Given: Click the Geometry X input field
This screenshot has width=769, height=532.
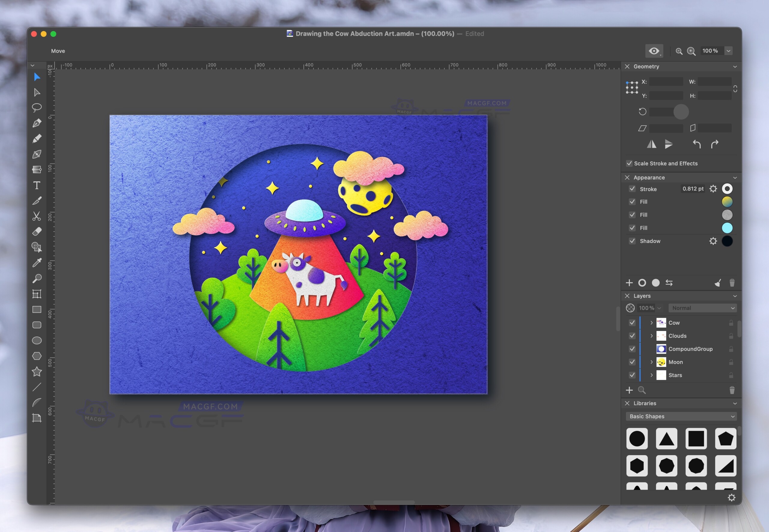Looking at the screenshot, I should [666, 82].
